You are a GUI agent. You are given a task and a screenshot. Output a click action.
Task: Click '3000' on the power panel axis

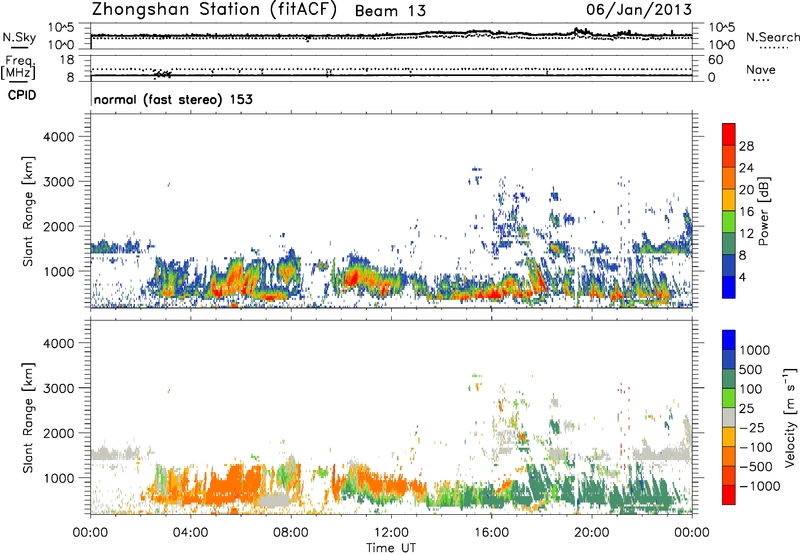(x=58, y=182)
